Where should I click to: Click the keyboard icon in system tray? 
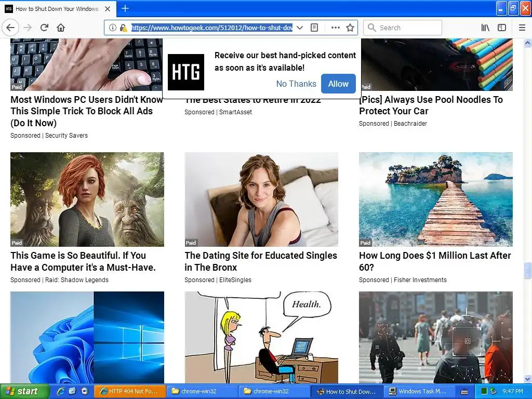(464, 392)
